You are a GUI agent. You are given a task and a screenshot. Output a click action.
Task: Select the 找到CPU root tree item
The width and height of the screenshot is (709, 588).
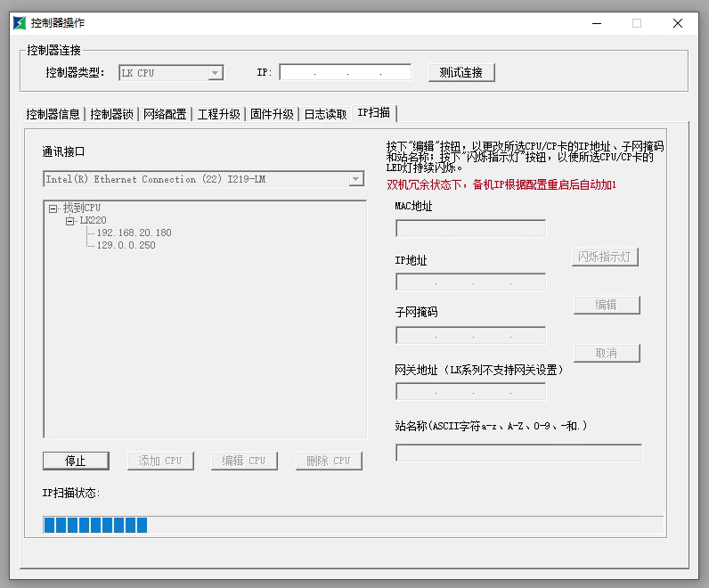pyautogui.click(x=81, y=208)
